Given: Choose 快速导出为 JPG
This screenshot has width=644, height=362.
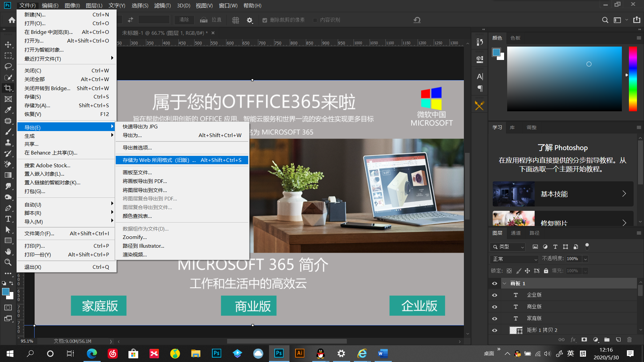Looking at the screenshot, I should (x=182, y=127).
